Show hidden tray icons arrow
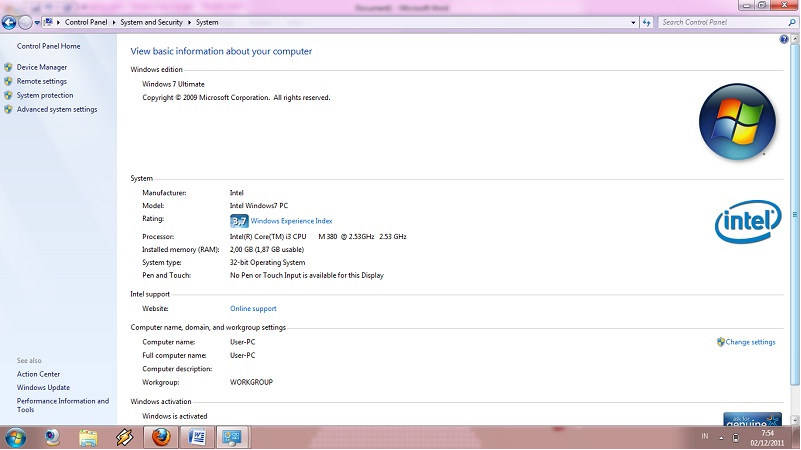Screen dimensions: 801x450 [721, 438]
